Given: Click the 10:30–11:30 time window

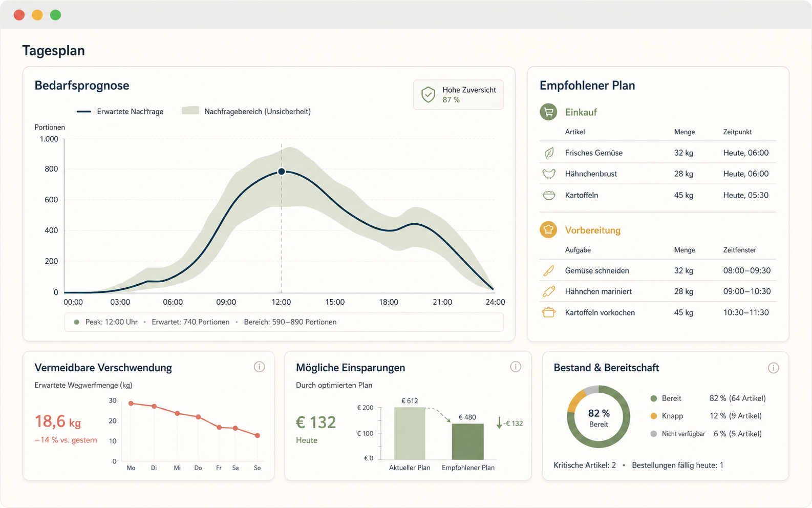Looking at the screenshot, I should (746, 312).
